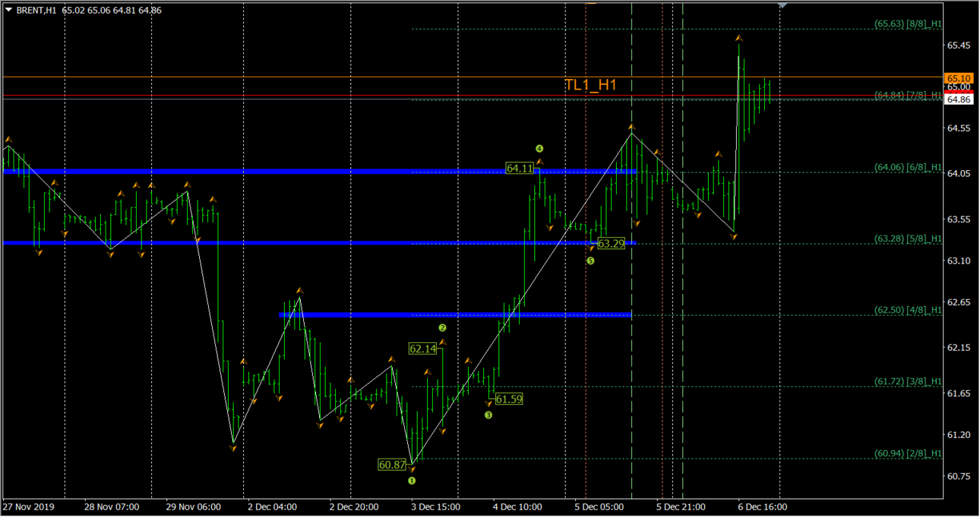Click the (64.06) [6/8]_H1 level label

(909, 167)
